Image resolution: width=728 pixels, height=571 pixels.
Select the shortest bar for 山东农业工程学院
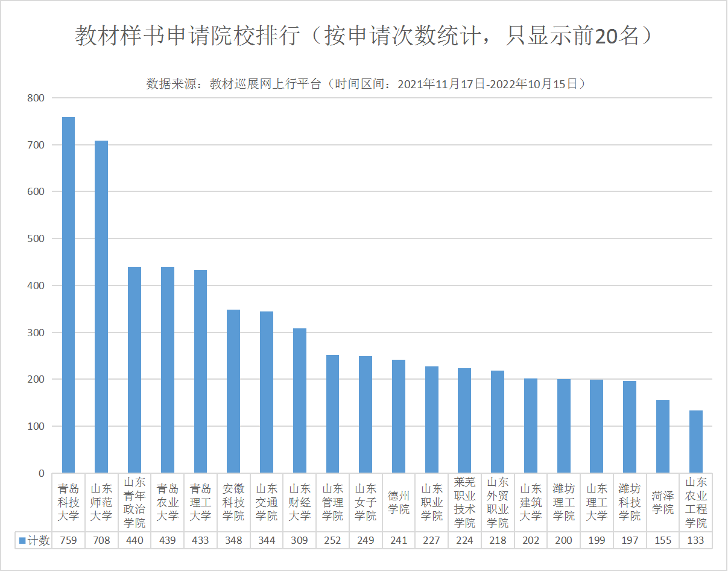(x=695, y=442)
